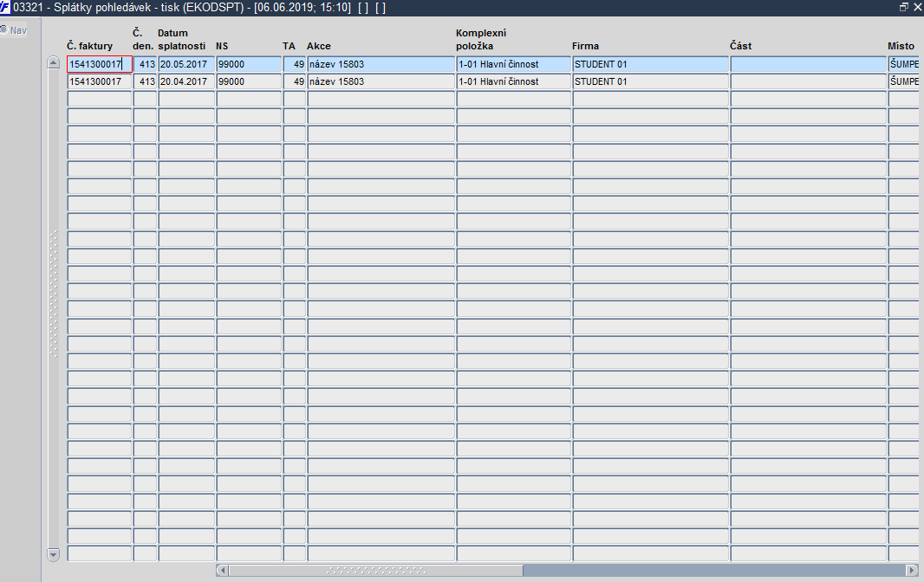Image resolution: width=924 pixels, height=582 pixels.
Task: Click Firma 'STUDENT 01' in second row
Action: tap(651, 81)
